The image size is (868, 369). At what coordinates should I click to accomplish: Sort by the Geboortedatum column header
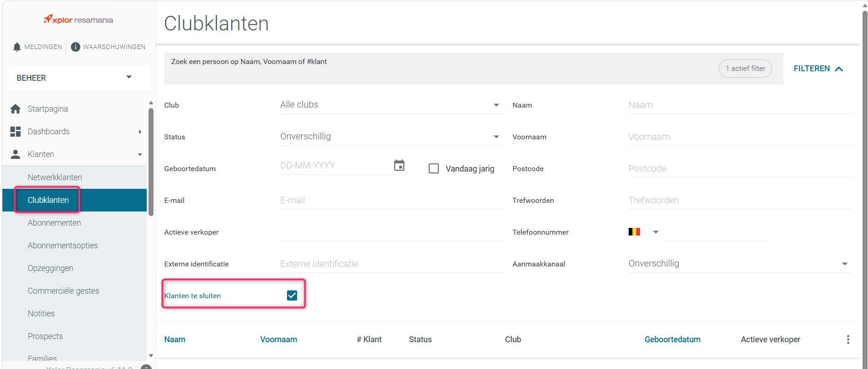pyautogui.click(x=672, y=339)
